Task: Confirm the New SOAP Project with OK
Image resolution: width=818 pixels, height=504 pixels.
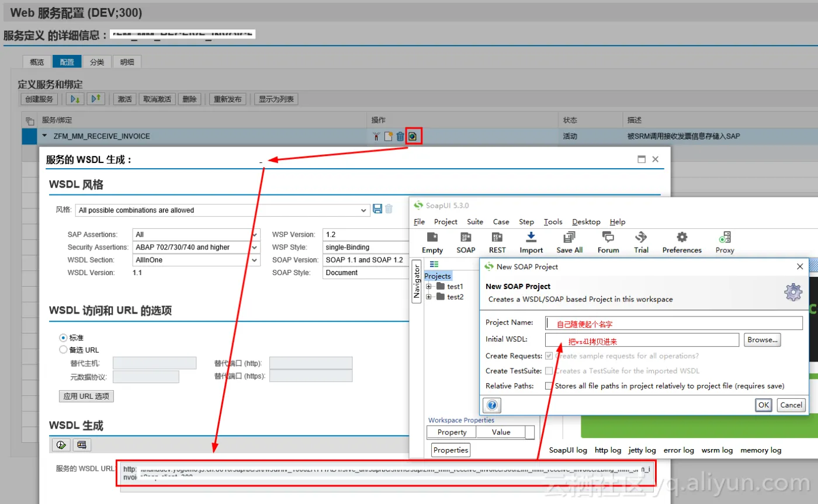Action: (763, 405)
